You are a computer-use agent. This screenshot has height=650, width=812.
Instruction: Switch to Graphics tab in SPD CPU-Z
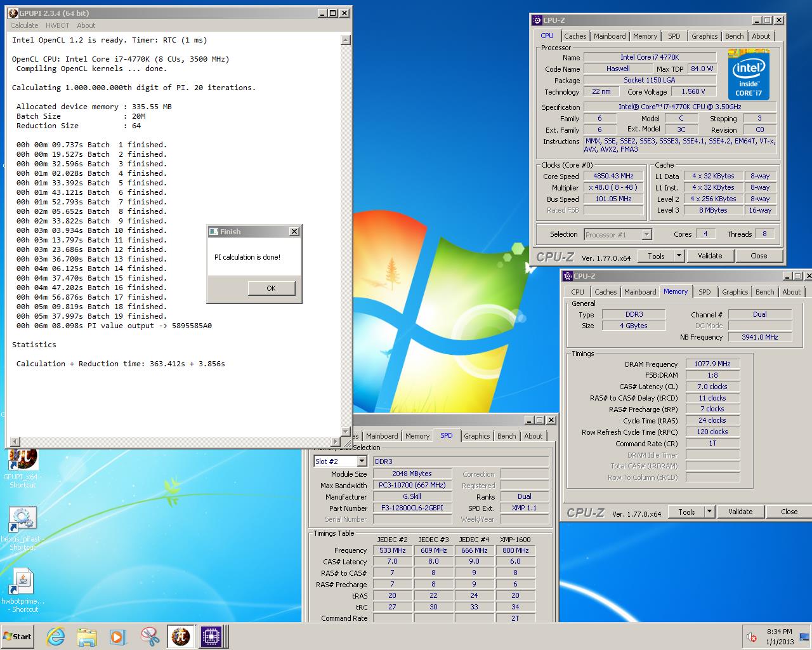coord(477,436)
